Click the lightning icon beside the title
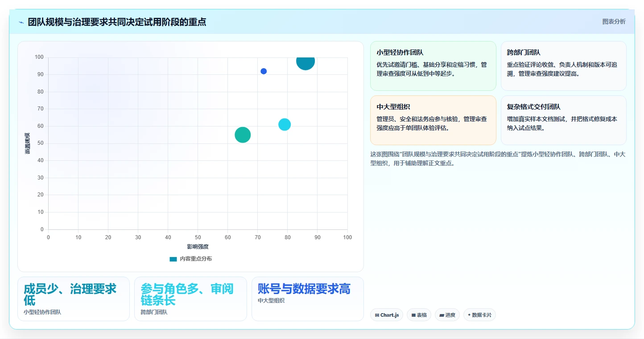Screen dimensions: 644x339 click(x=21, y=22)
